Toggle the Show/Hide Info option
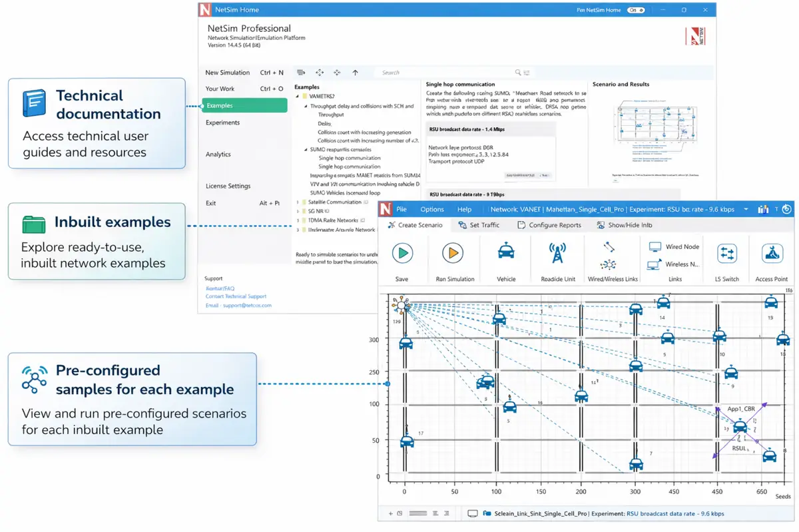The height and width of the screenshot is (532, 799). pyautogui.click(x=625, y=225)
